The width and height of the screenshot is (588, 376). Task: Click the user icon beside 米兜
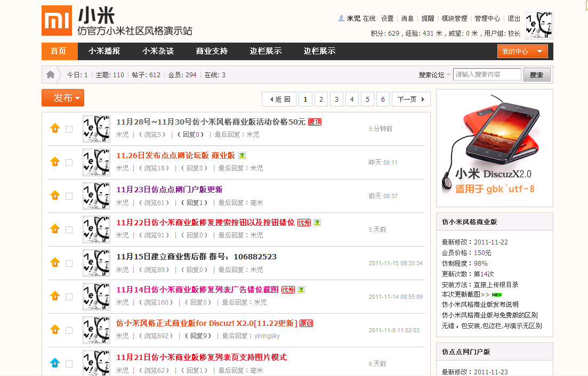point(342,18)
